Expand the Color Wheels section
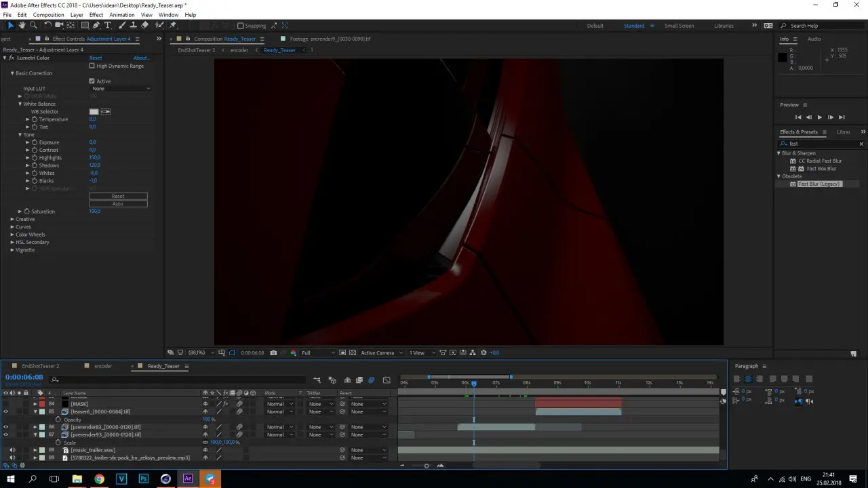This screenshot has height=488, width=868. (x=12, y=235)
